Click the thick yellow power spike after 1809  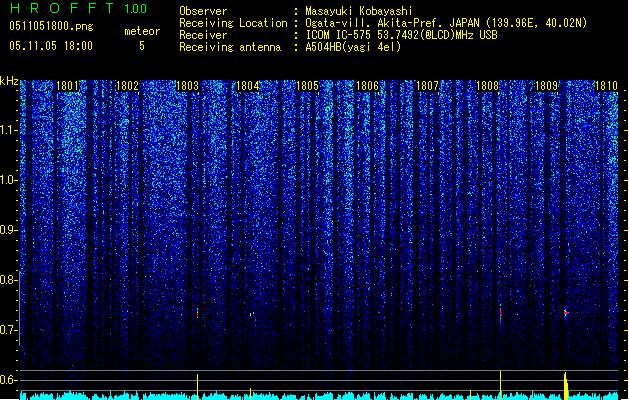click(566, 386)
